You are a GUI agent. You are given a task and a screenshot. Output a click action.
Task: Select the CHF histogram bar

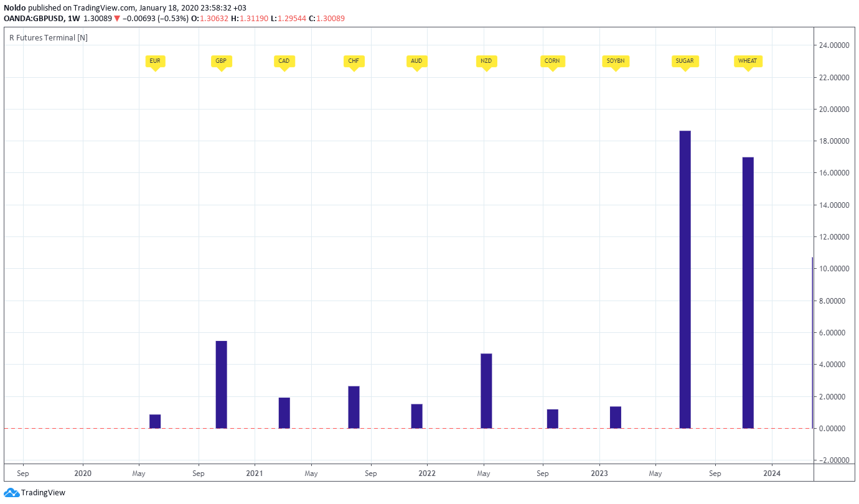(354, 407)
